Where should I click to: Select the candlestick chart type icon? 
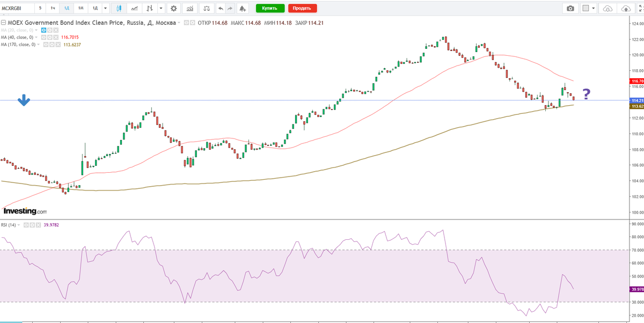[x=119, y=8]
